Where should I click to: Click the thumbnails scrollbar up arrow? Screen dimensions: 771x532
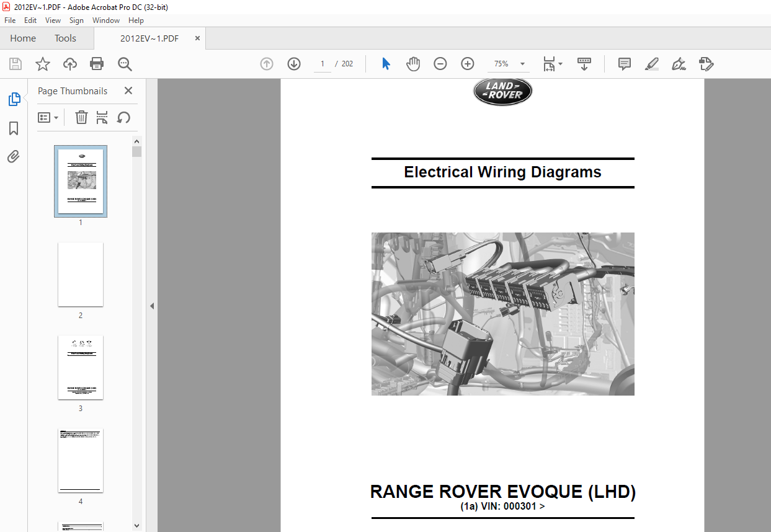(137, 141)
